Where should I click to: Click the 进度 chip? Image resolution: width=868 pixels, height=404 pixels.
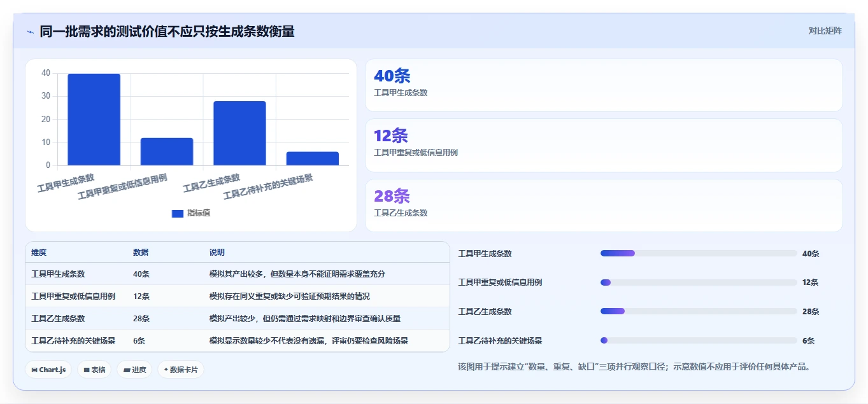pyautogui.click(x=134, y=370)
